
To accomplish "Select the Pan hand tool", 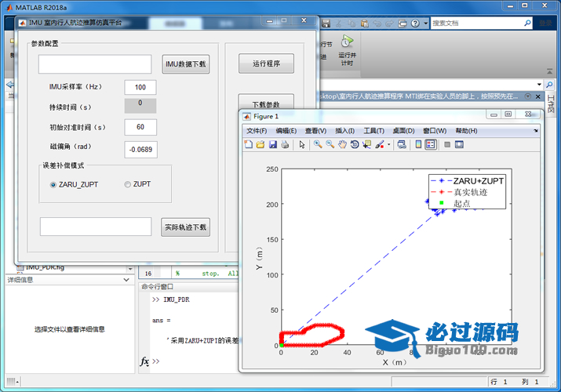I will pyautogui.click(x=342, y=144).
